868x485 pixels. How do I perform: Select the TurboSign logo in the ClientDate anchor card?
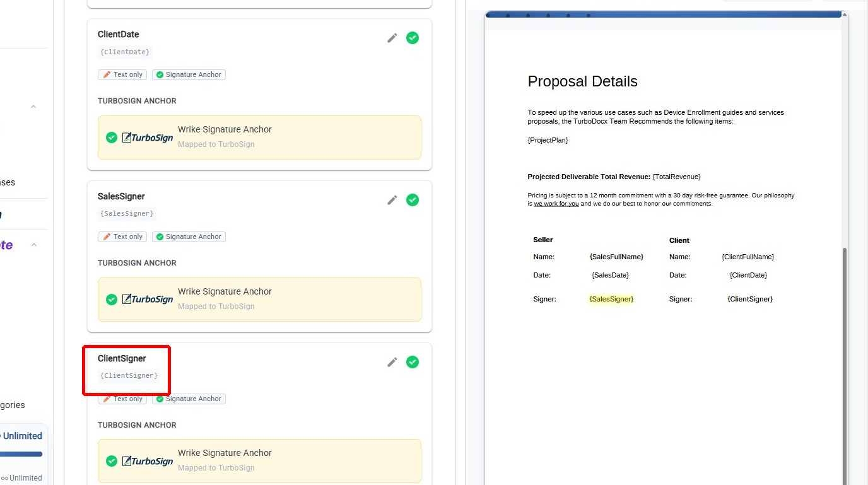148,137
